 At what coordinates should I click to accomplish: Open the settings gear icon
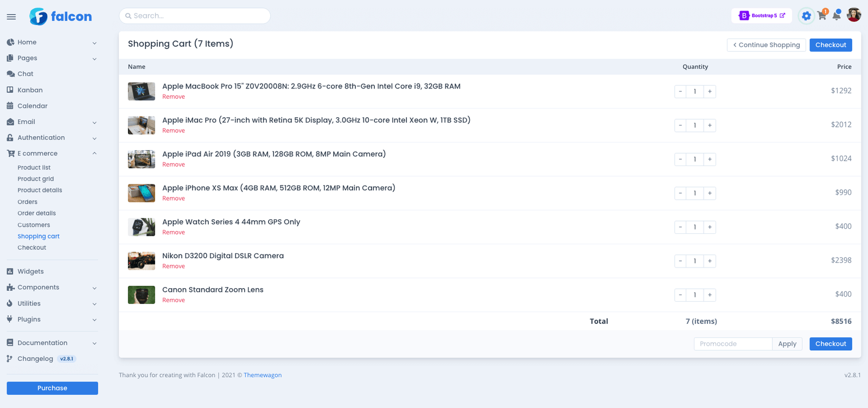pyautogui.click(x=806, y=16)
